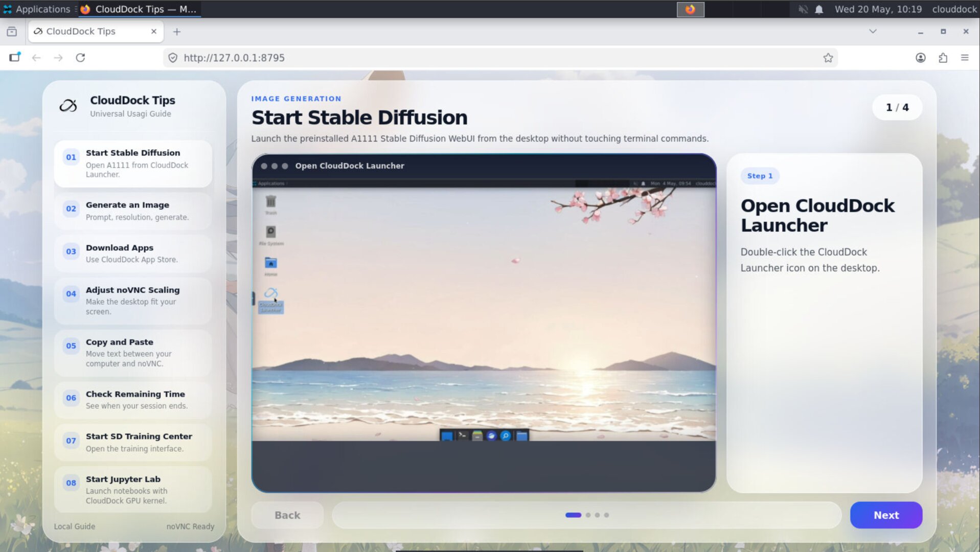This screenshot has height=552, width=980.
Task: Expand the list all tabs chevron
Action: pos(873,32)
